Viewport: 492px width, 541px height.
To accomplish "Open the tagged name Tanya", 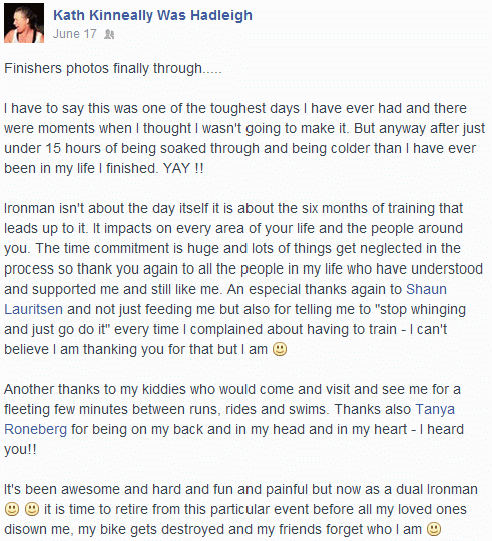I will tap(435, 410).
